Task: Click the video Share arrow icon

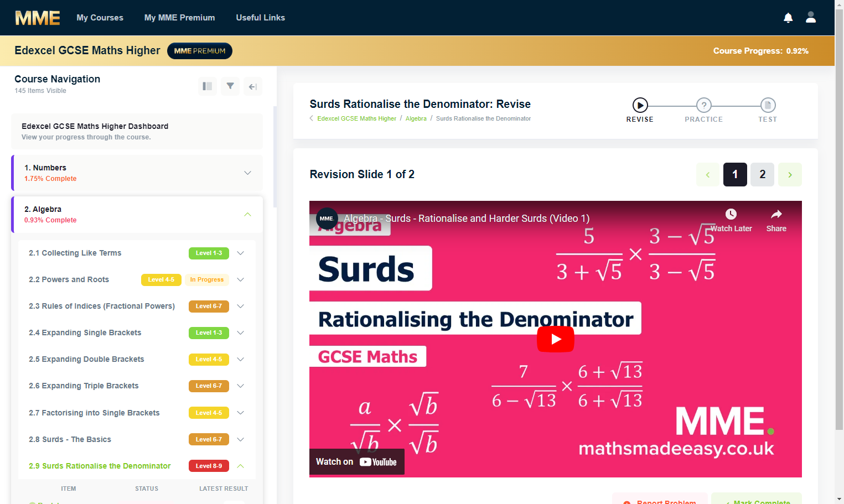Action: (776, 214)
